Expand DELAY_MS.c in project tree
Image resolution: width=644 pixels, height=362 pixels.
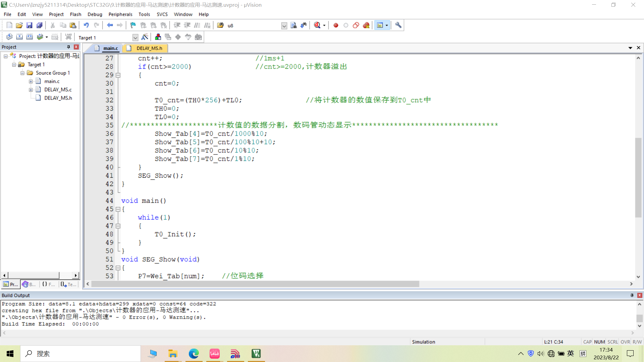pos(31,90)
